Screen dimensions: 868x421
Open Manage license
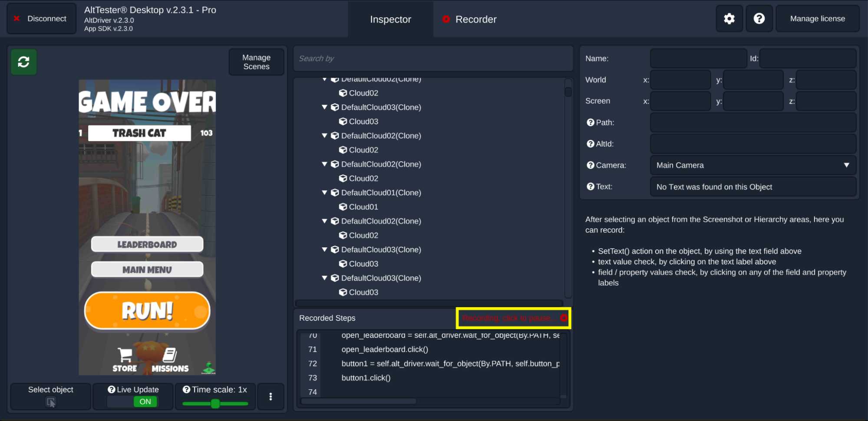click(817, 19)
